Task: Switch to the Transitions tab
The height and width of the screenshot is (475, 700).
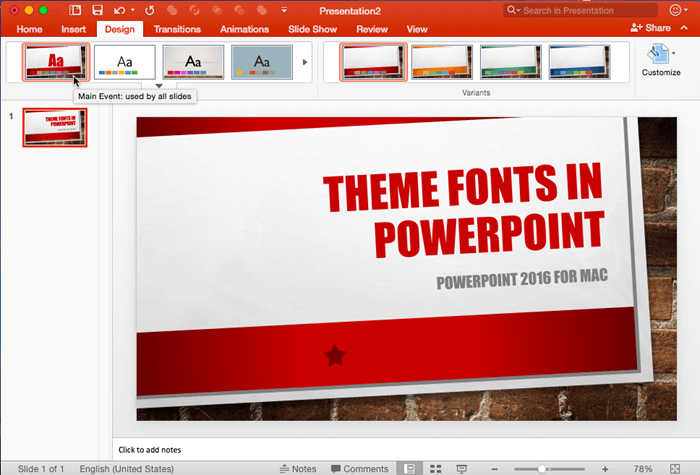Action: [177, 29]
